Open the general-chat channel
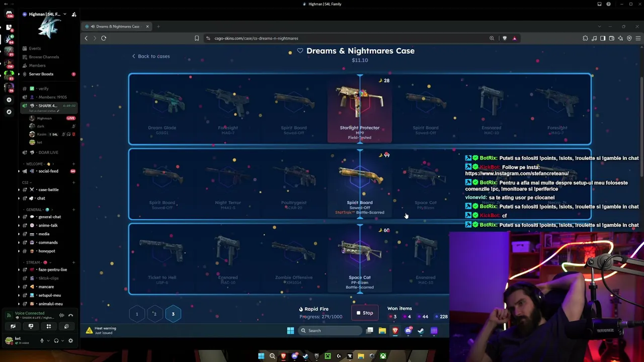The height and width of the screenshot is (362, 644). pos(49,217)
